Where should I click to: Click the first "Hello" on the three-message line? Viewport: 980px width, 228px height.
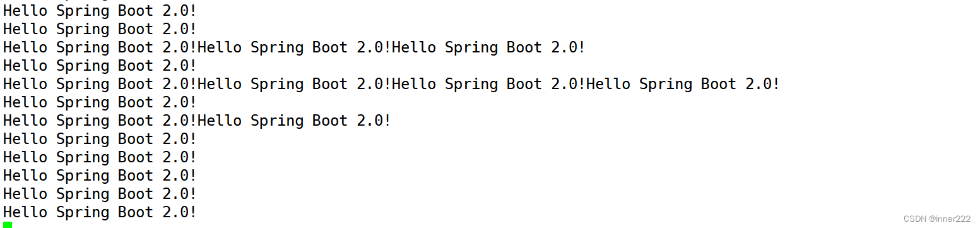[25, 47]
